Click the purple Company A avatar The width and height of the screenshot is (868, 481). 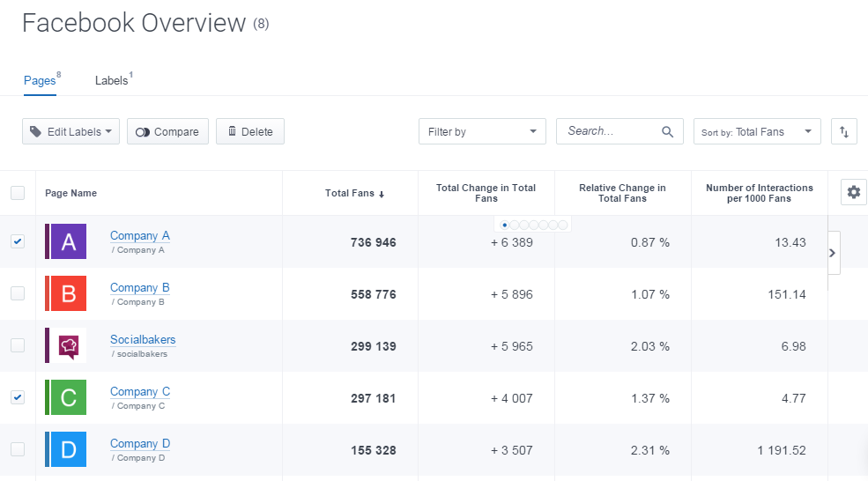(67, 241)
